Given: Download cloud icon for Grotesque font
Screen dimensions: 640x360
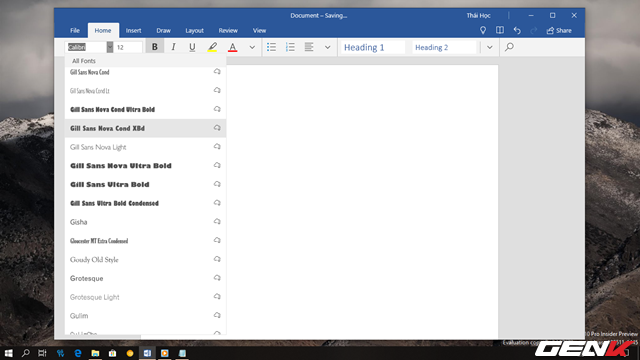Looking at the screenshot, I should coord(217,278).
